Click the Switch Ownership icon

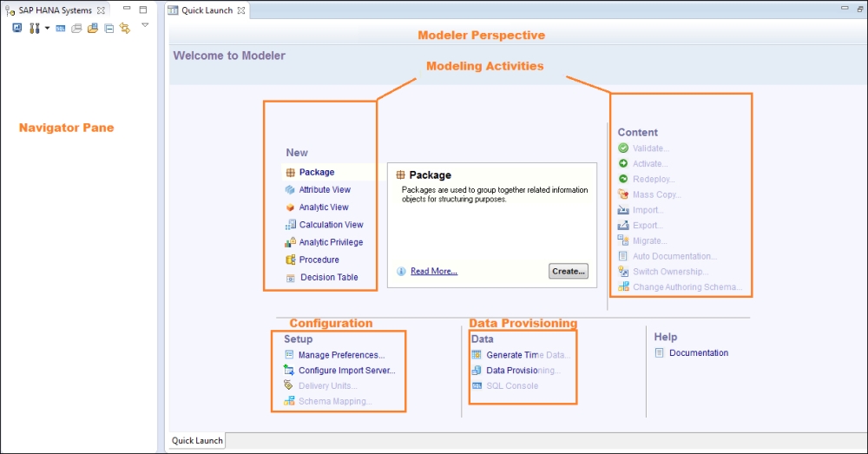point(623,272)
